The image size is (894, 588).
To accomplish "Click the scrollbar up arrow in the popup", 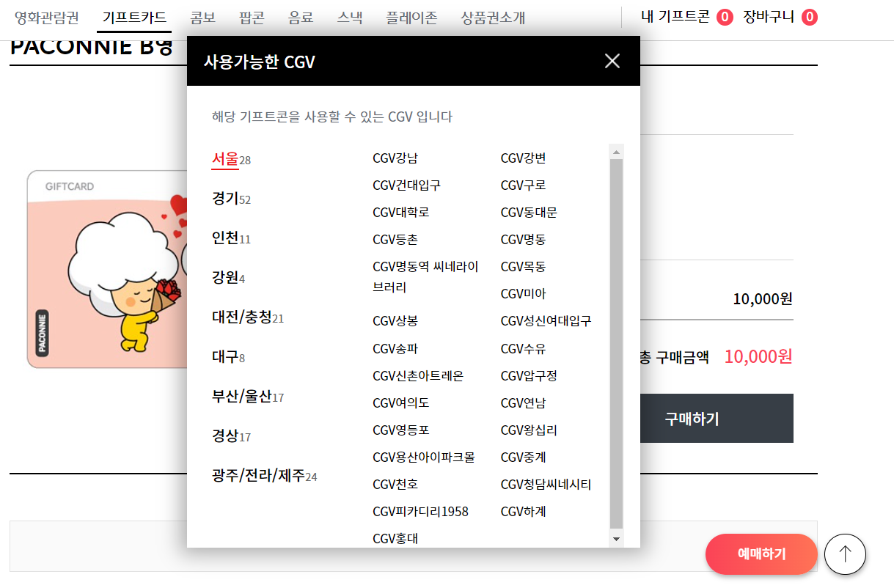I will coord(617,152).
